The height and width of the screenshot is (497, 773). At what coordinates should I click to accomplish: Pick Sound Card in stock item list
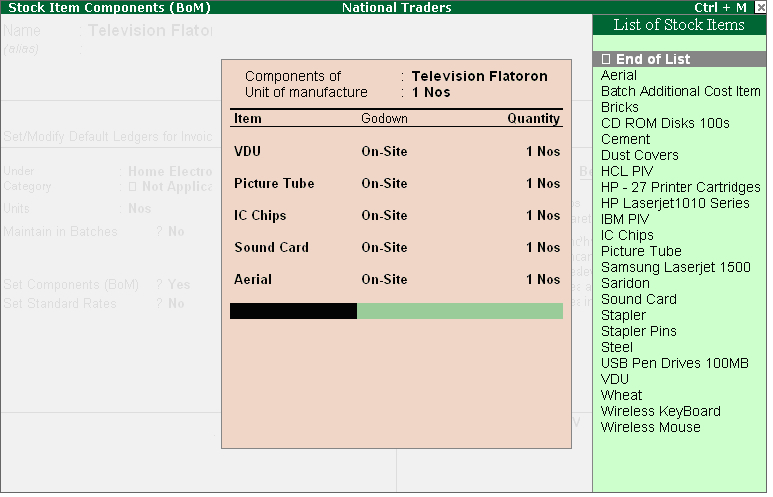[x=638, y=299]
